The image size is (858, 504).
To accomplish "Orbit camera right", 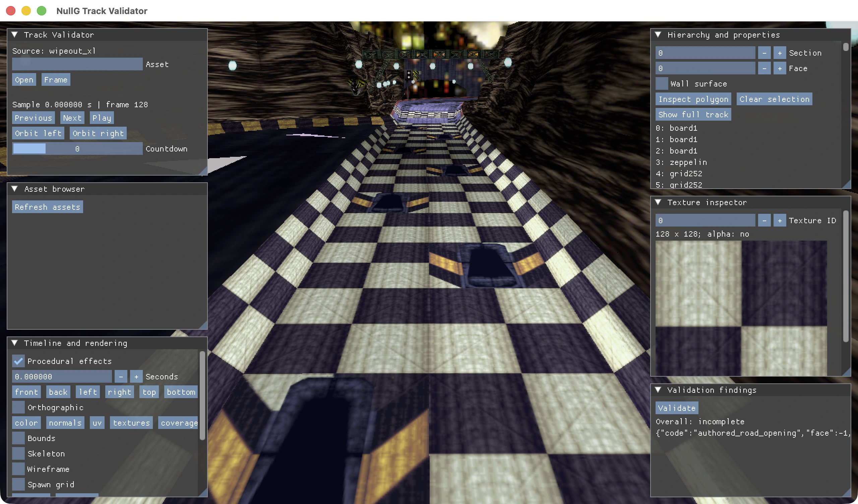I will (98, 133).
